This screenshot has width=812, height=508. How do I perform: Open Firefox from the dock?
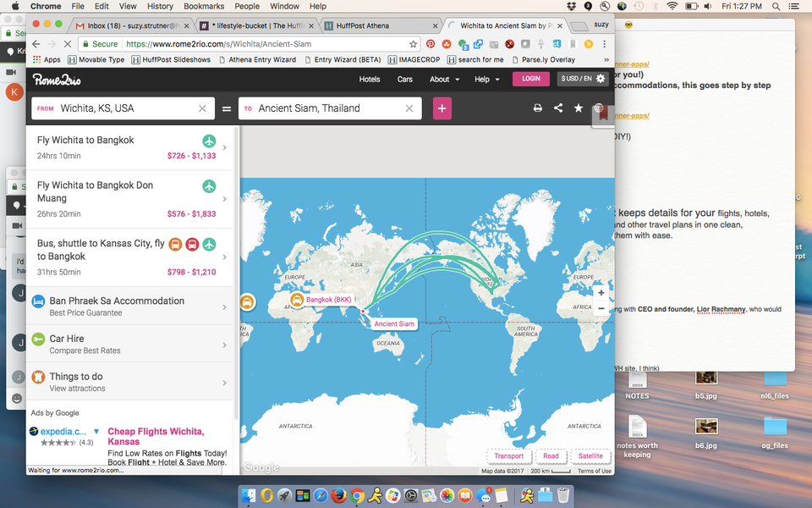click(338, 495)
